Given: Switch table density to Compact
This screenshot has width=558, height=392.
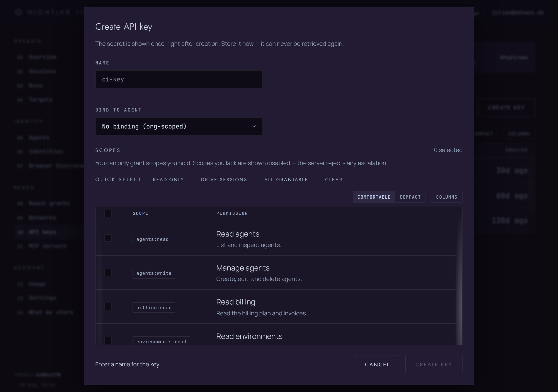Looking at the screenshot, I should coord(410,197).
